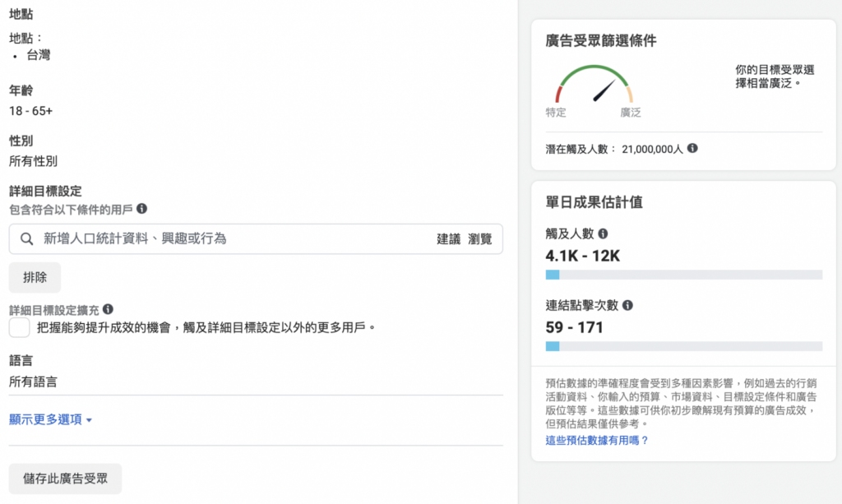Image resolution: width=842 pixels, height=504 pixels.
Task: Open info tooltip beside 包含符合以下條件的用戶
Action: [140, 210]
